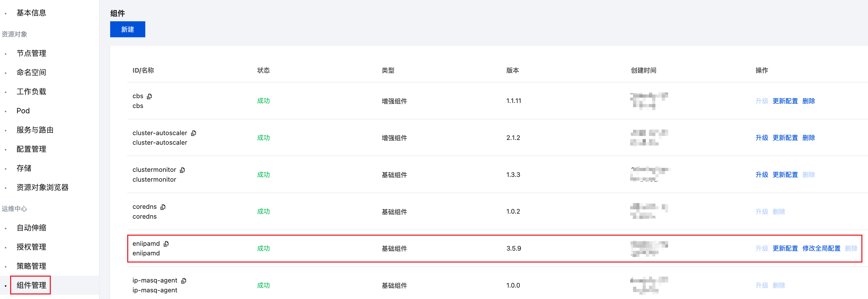Copy the ip-masq-agent component ID
The height and width of the screenshot is (299, 868).
coord(184,280)
